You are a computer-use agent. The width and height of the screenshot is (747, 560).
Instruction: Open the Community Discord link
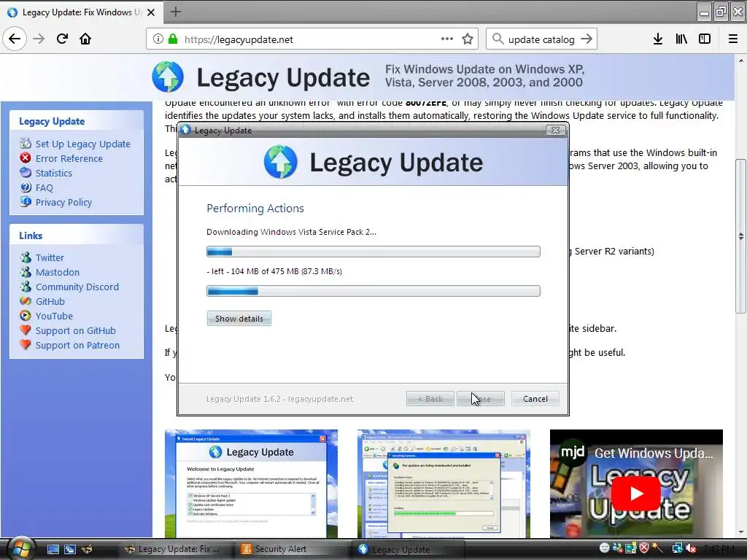77,287
